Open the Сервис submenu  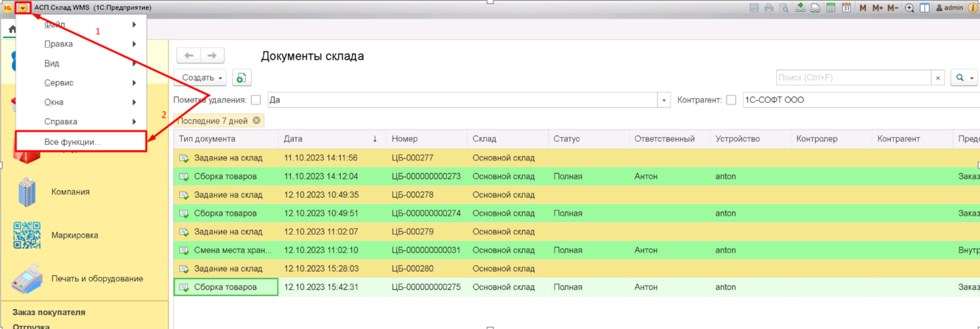59,83
